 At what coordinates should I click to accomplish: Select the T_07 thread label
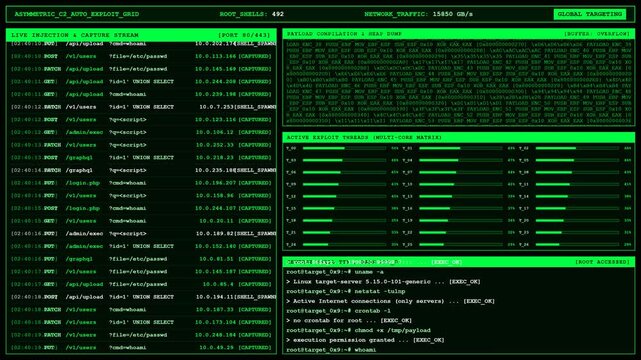pyautogui.click(x=408, y=172)
